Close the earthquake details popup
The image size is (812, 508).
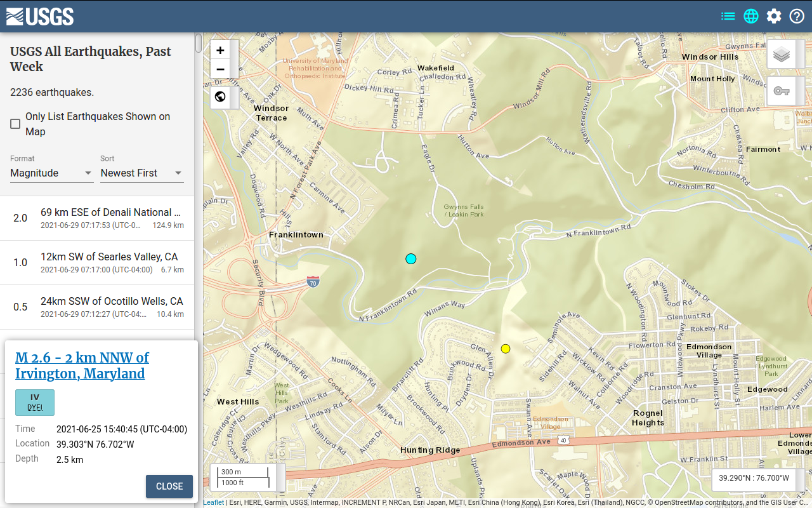coord(169,486)
